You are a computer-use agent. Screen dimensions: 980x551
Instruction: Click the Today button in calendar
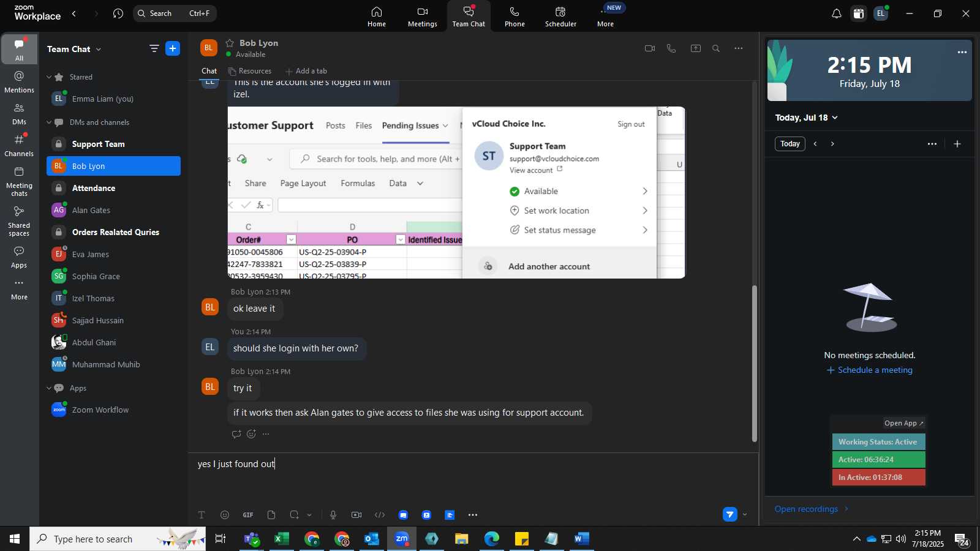pyautogui.click(x=790, y=144)
